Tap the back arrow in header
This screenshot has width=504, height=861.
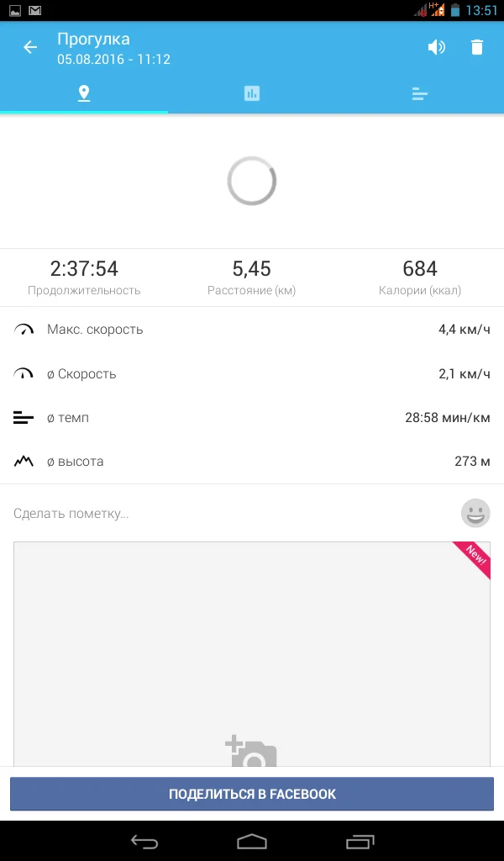pos(30,47)
